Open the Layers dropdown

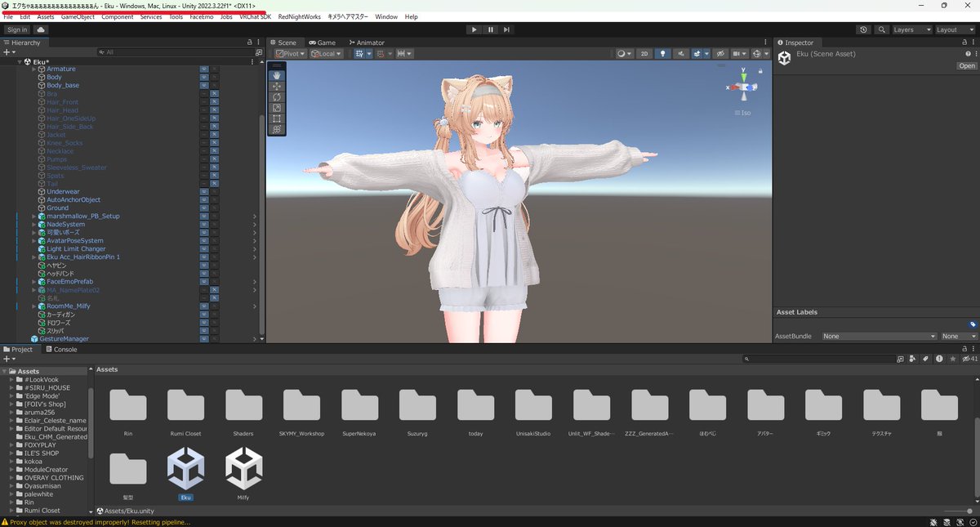tap(911, 29)
